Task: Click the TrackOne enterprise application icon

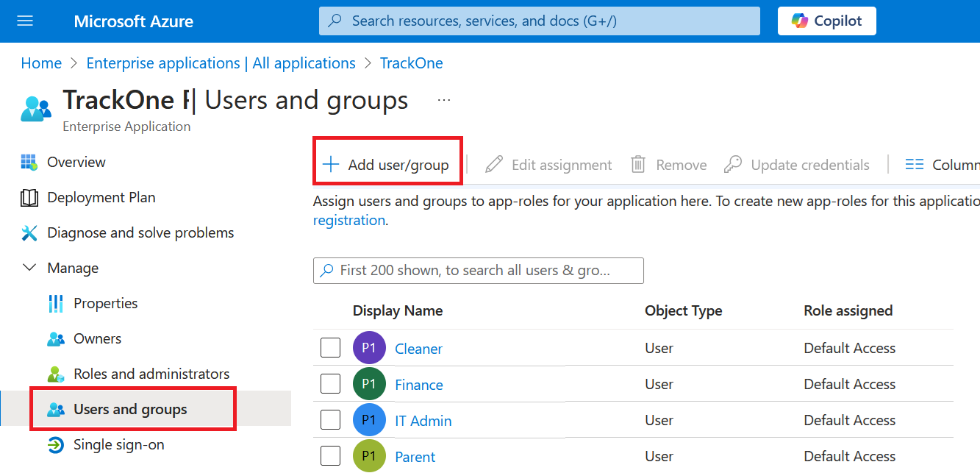Action: click(36, 109)
